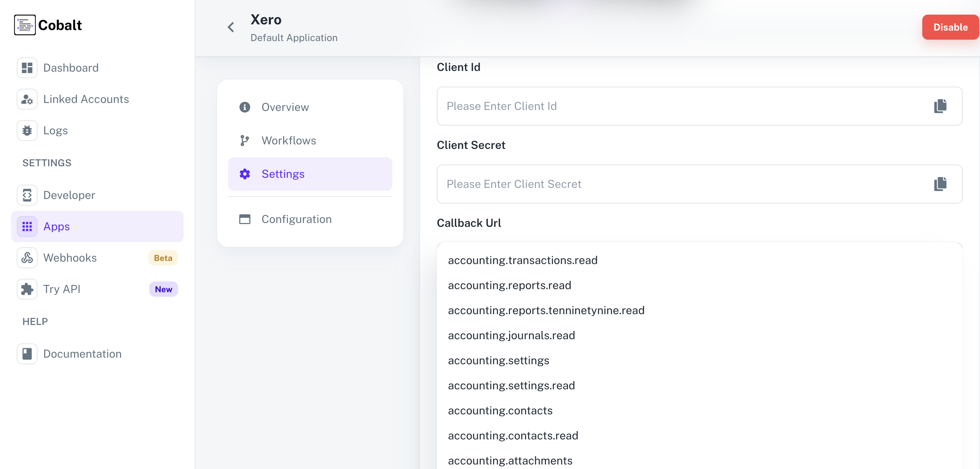Click the Settings gear icon in the app panel

pos(244,174)
